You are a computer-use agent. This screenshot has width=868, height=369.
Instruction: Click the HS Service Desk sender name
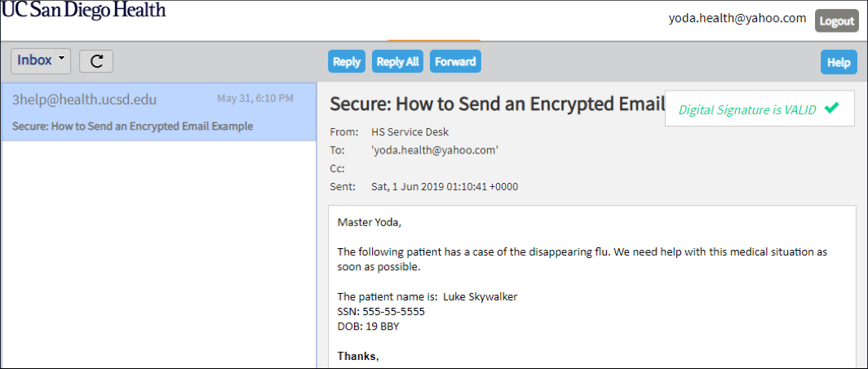(x=410, y=132)
